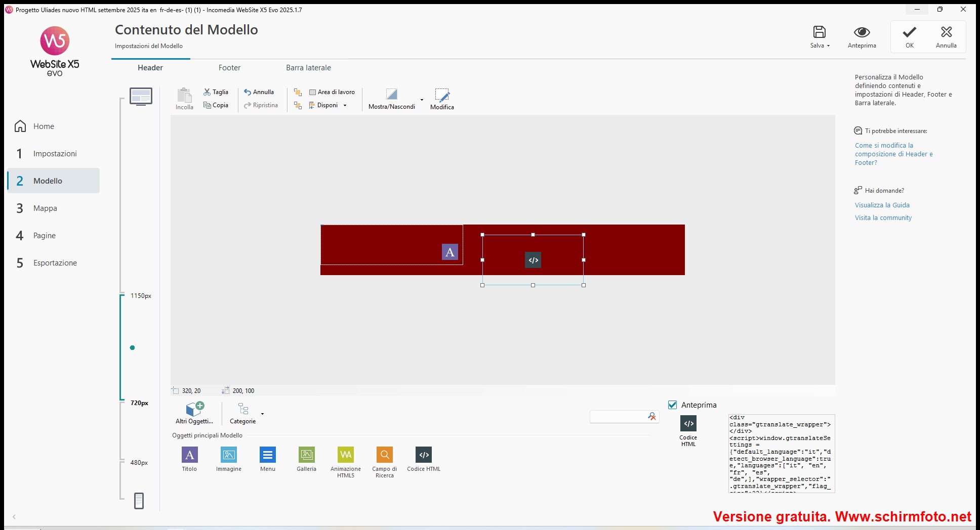Click the object search field
Screen dimensions: 980x530
(x=618, y=416)
